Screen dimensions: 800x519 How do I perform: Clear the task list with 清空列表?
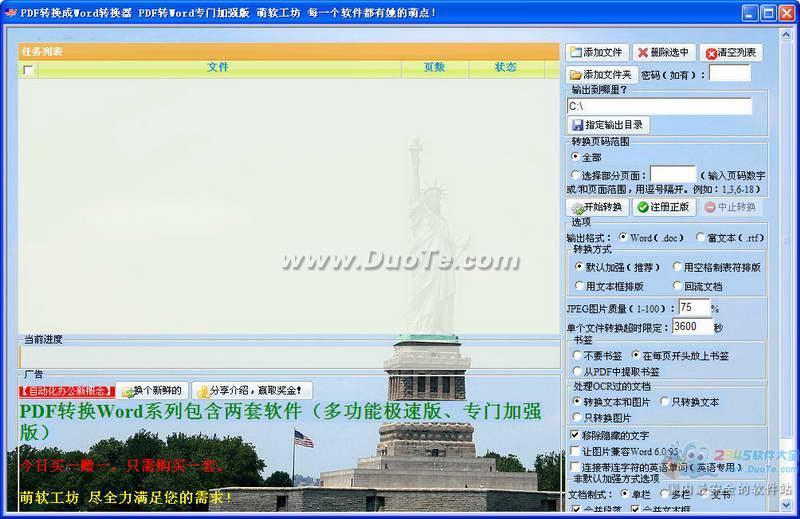[x=731, y=53]
